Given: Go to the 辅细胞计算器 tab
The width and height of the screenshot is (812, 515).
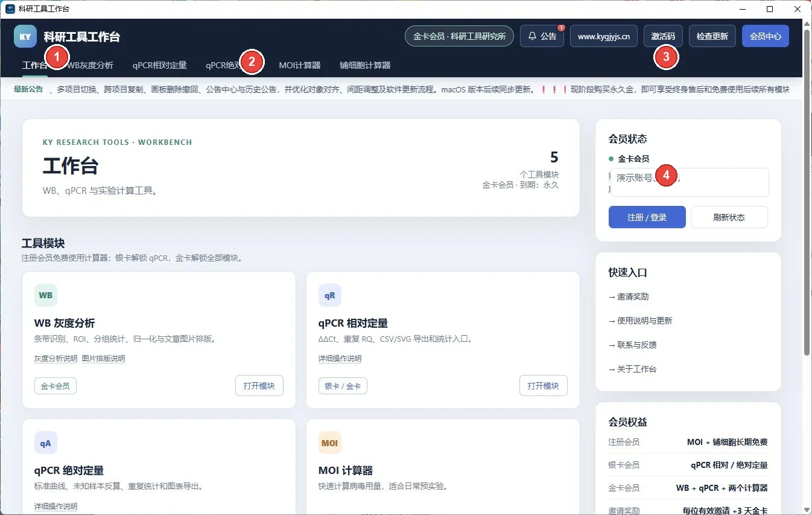Looking at the screenshot, I should point(365,65).
